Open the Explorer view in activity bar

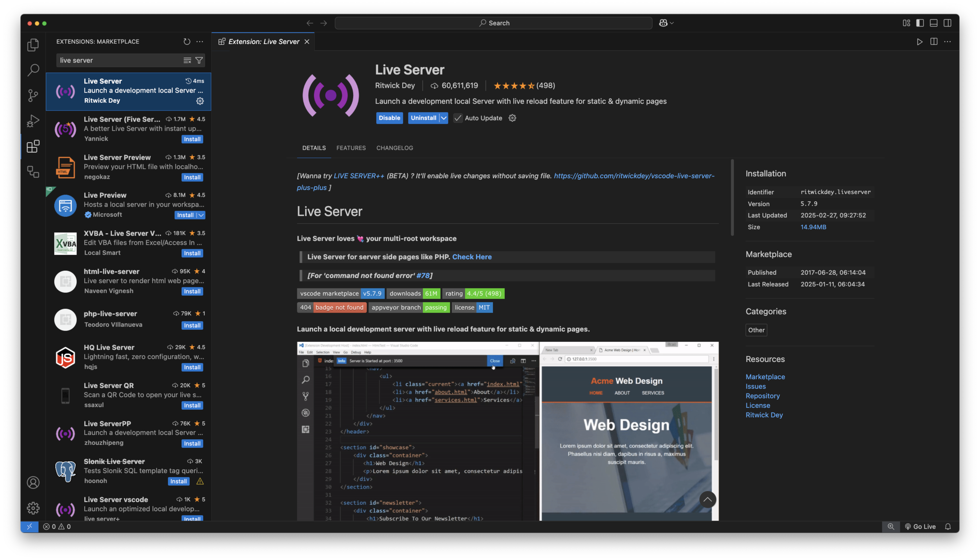pyautogui.click(x=33, y=45)
